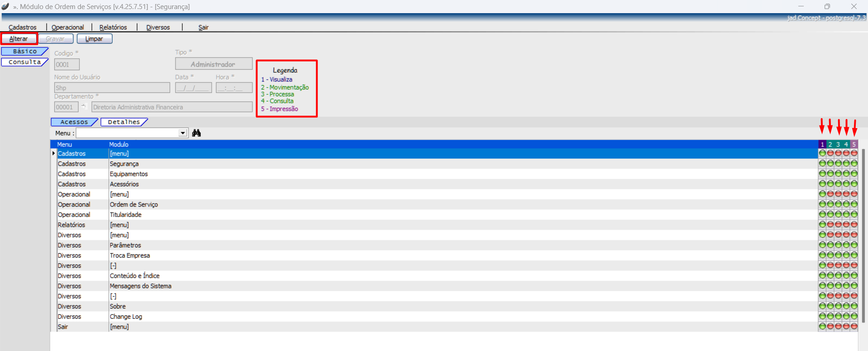Toggle Movimentação permission for Cadastros [menu] row

[x=830, y=154]
